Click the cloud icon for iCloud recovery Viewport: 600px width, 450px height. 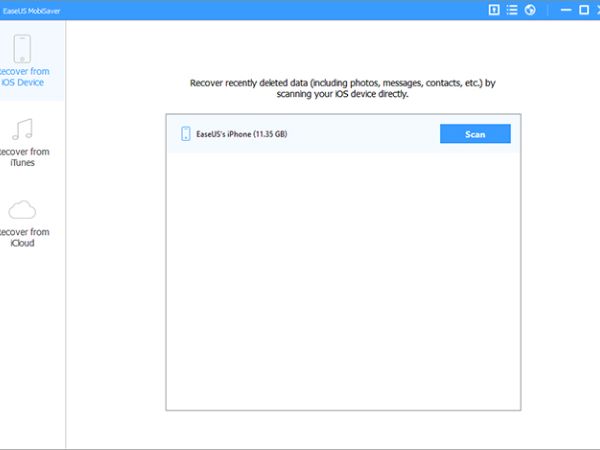22,210
